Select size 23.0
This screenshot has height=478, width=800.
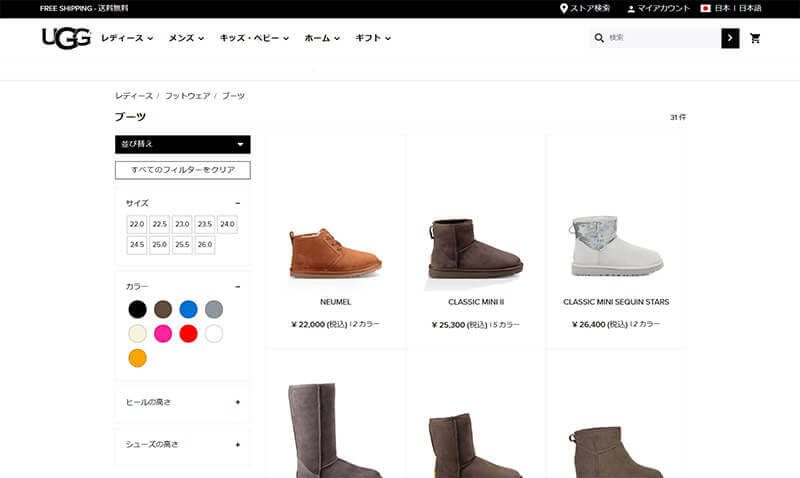(182, 224)
